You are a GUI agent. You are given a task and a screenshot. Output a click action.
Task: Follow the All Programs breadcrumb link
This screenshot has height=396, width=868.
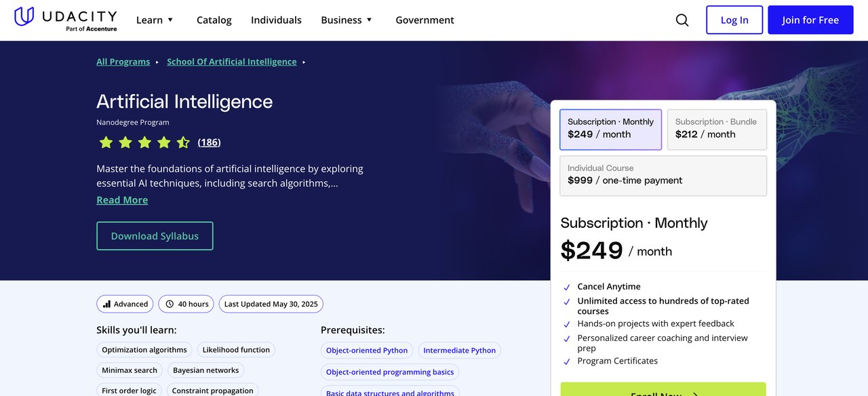pos(123,62)
